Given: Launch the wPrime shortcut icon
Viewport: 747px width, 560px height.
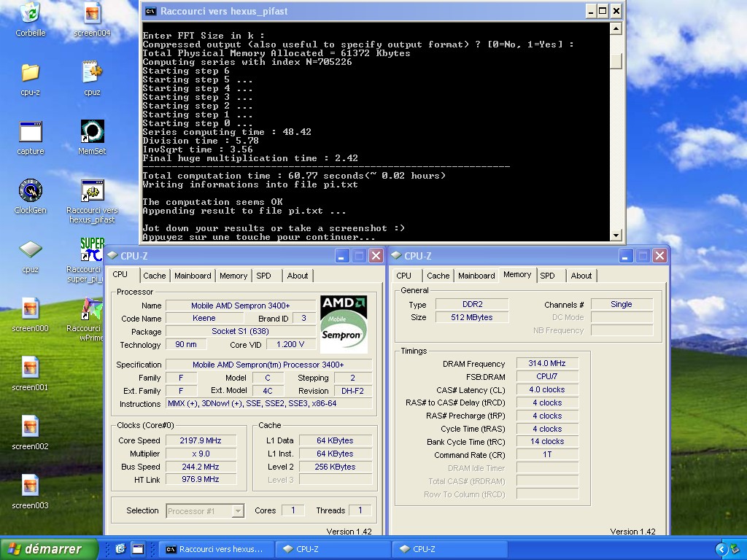Looking at the screenshot, I should (x=92, y=308).
